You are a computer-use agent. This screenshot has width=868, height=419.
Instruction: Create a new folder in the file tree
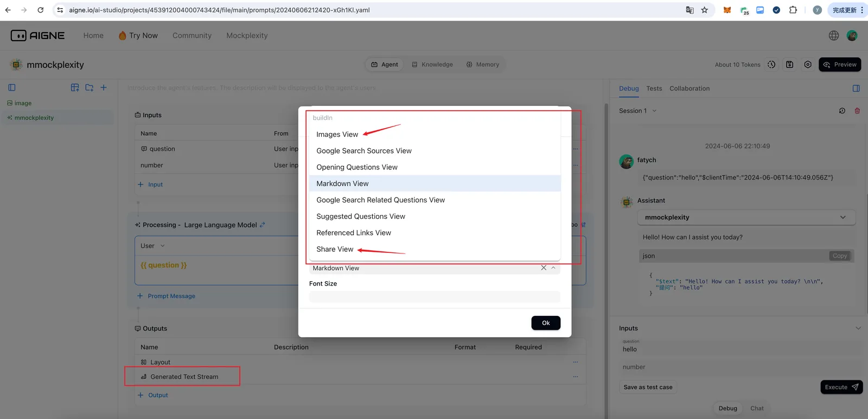coord(90,87)
